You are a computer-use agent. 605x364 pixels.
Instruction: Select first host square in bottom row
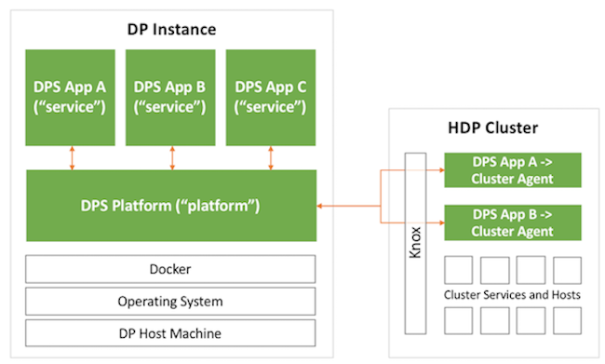pyautogui.click(x=458, y=321)
